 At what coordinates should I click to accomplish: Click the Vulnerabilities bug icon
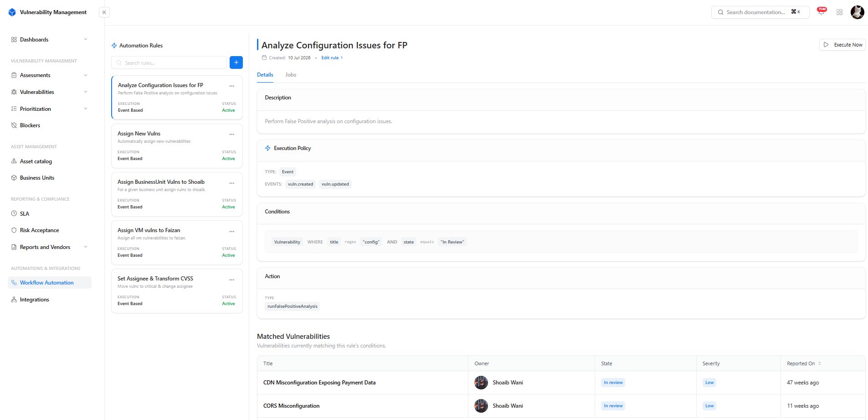coord(14,92)
